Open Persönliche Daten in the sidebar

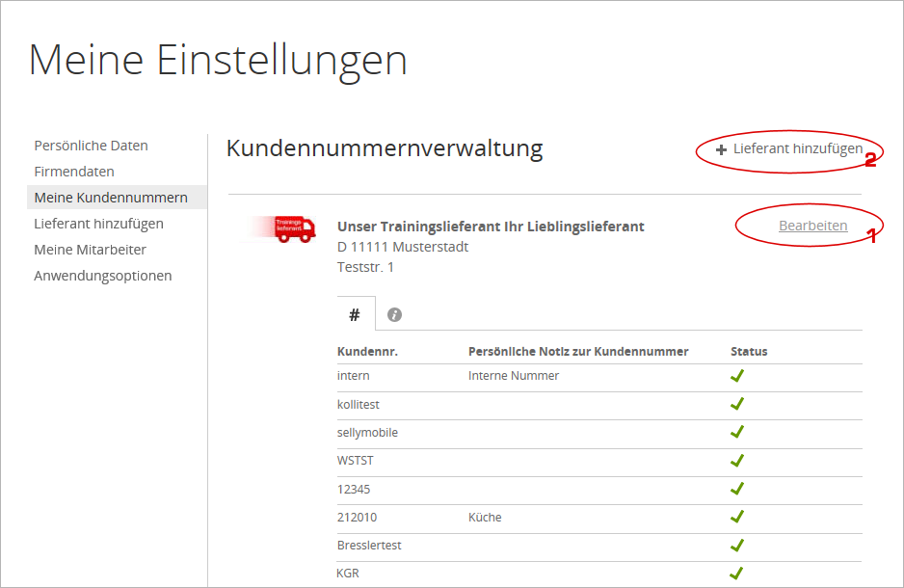[91, 146]
